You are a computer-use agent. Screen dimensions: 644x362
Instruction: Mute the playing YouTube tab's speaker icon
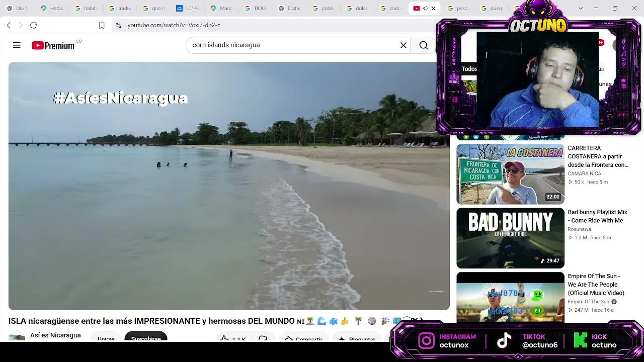425,9
